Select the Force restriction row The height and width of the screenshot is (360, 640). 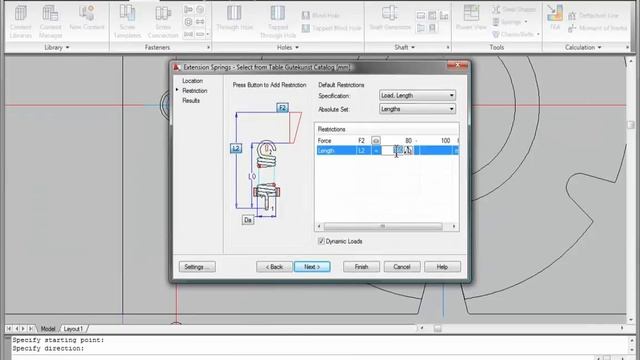pos(388,140)
